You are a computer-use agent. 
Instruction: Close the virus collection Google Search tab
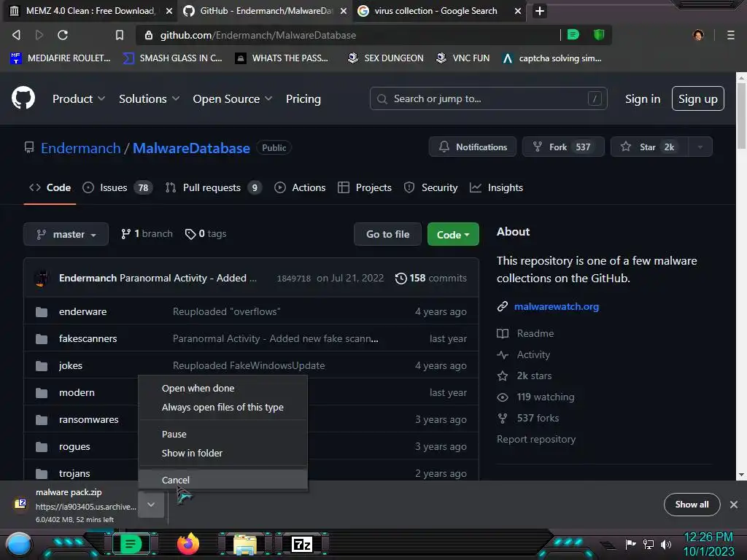click(517, 11)
